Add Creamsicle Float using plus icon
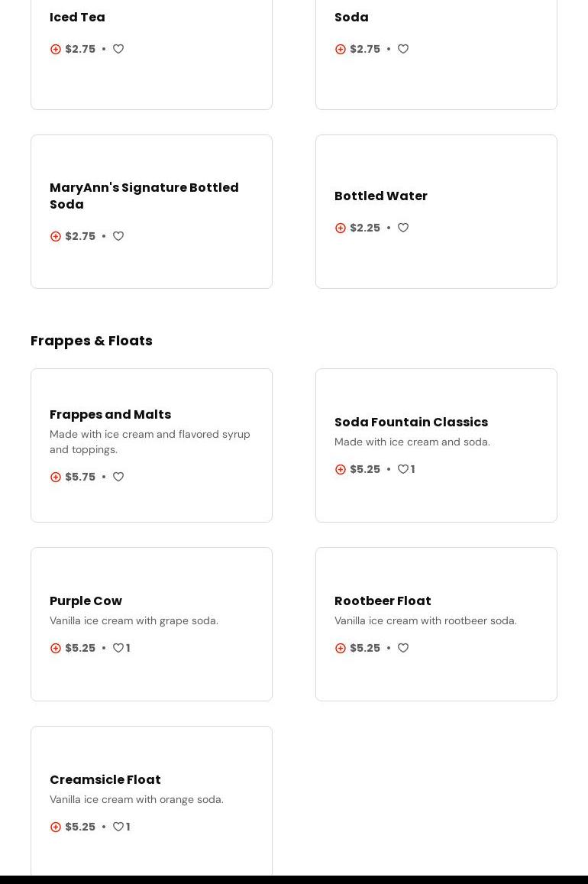Screen dimensions: 588x884 [x=56, y=827]
